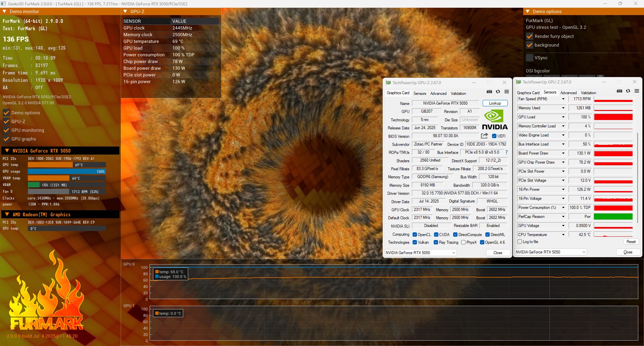Click the NVIDIA logo in GPU-Z
This screenshot has width=644, height=346.
pyautogui.click(x=495, y=120)
